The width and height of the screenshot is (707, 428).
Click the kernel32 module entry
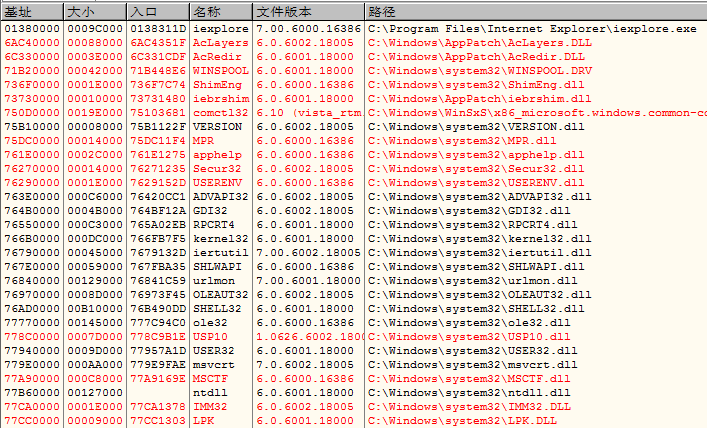point(220,239)
